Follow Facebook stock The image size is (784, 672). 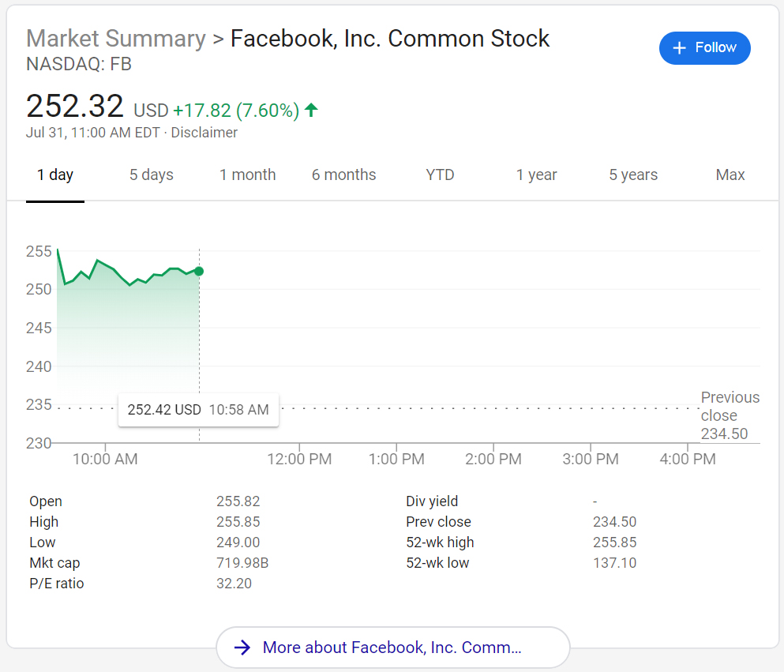[x=704, y=48]
